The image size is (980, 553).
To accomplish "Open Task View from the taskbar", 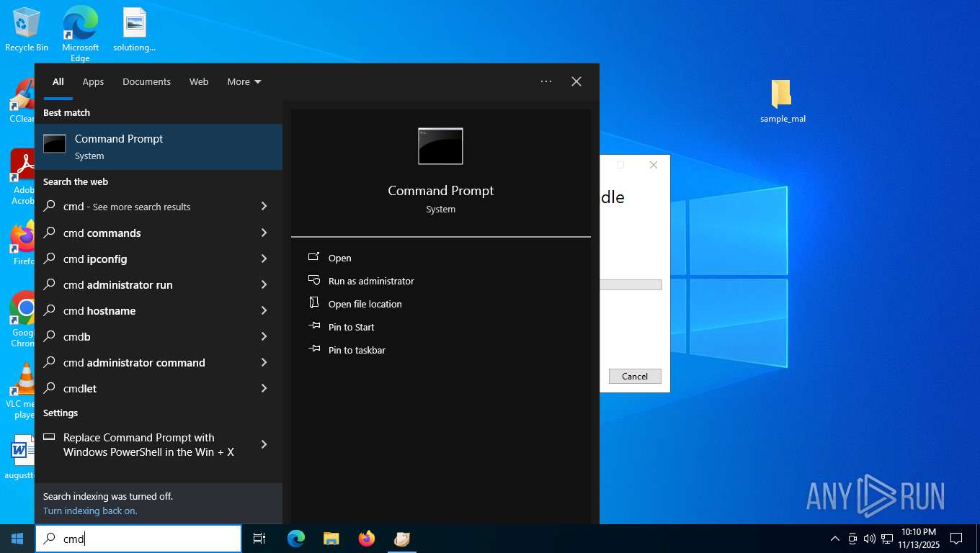I will [x=259, y=538].
